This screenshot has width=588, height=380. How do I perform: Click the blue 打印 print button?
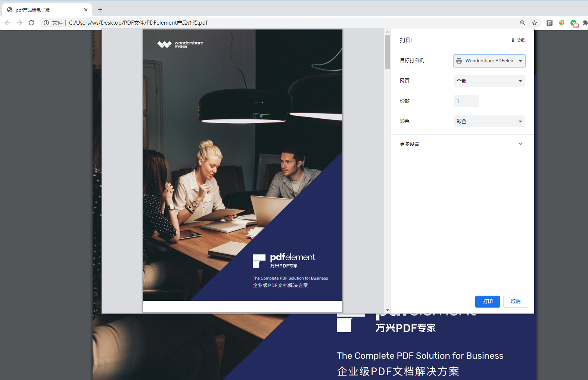point(487,301)
